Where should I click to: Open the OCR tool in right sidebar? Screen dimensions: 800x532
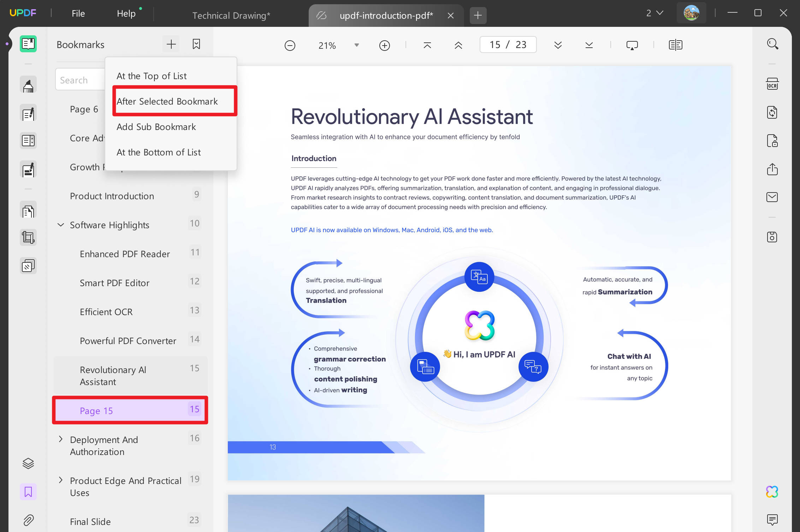[772, 84]
